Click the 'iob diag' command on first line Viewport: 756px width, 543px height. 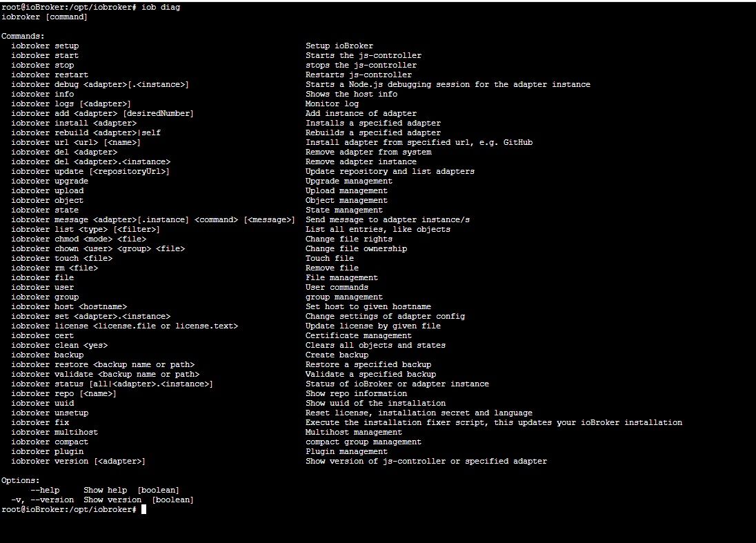pyautogui.click(x=160, y=7)
